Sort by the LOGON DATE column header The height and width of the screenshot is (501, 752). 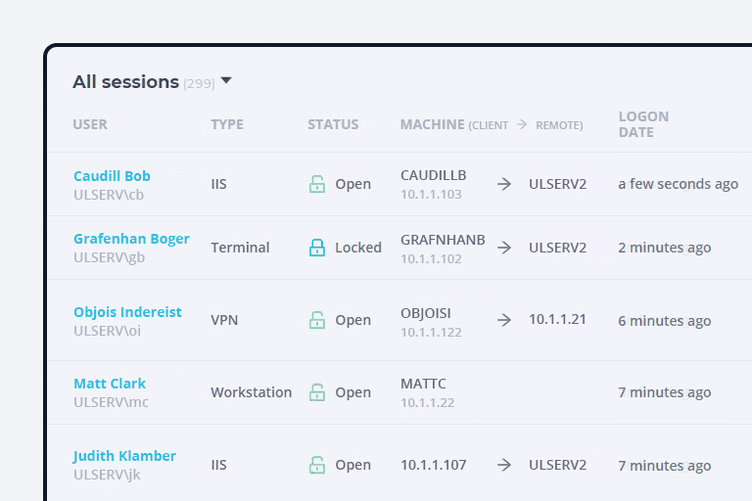pyautogui.click(x=644, y=124)
